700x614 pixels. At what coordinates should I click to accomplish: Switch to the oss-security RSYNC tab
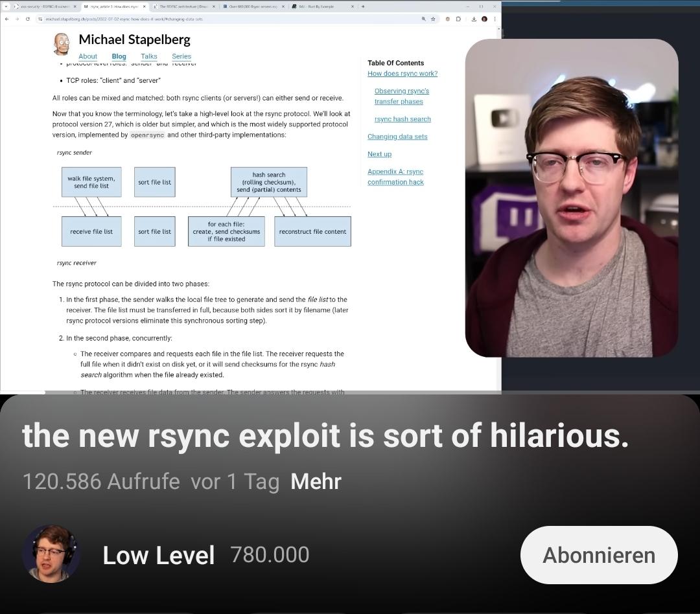[x=45, y=6]
